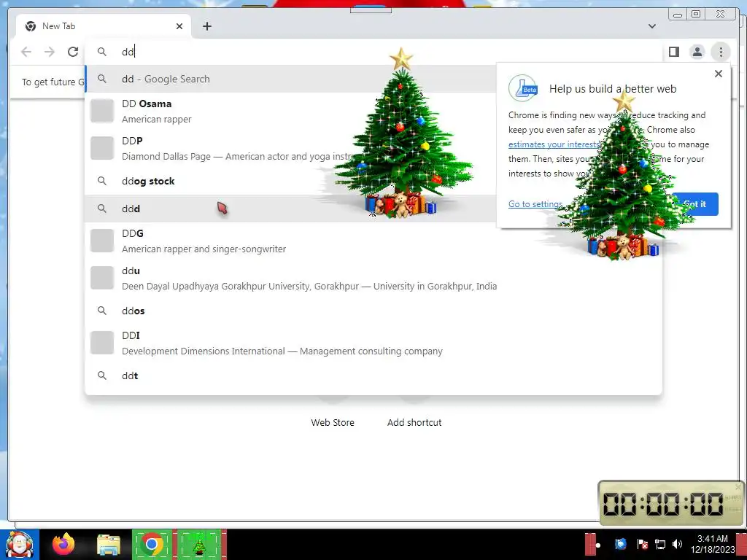Toggle the side panel icon

pos(673,52)
